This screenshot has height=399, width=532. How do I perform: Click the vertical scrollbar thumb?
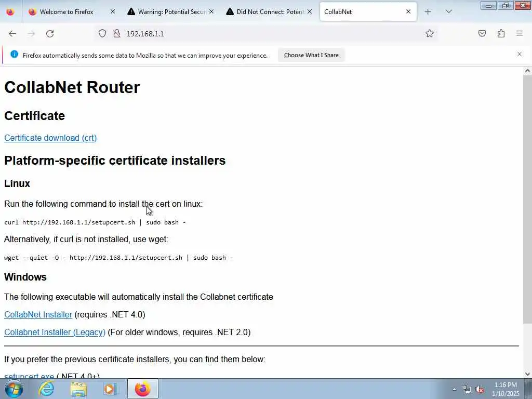tap(527, 199)
